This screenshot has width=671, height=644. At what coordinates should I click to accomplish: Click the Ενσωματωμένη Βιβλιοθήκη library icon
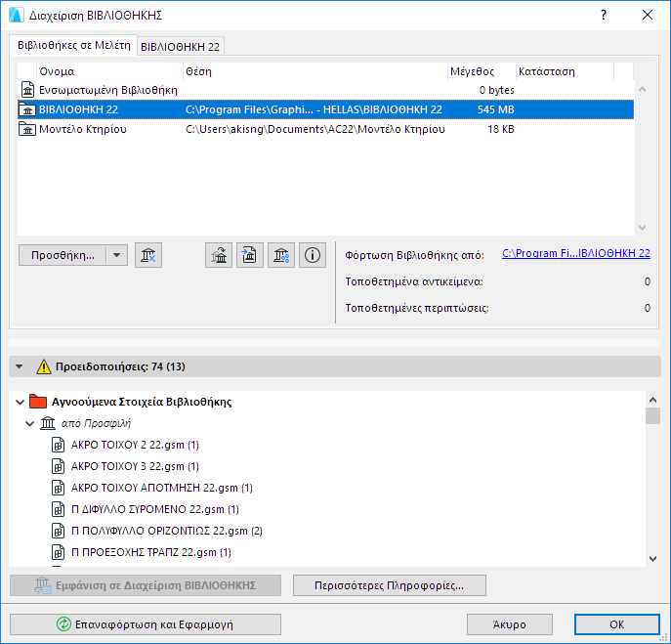pos(27,90)
